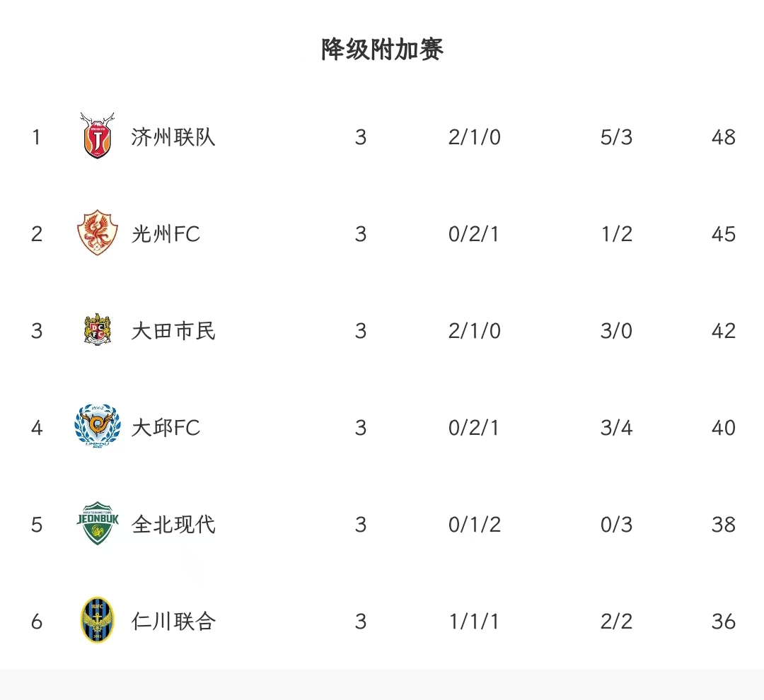764x700 pixels.
Task: Select the 大邱FC team name
Action: (166, 428)
